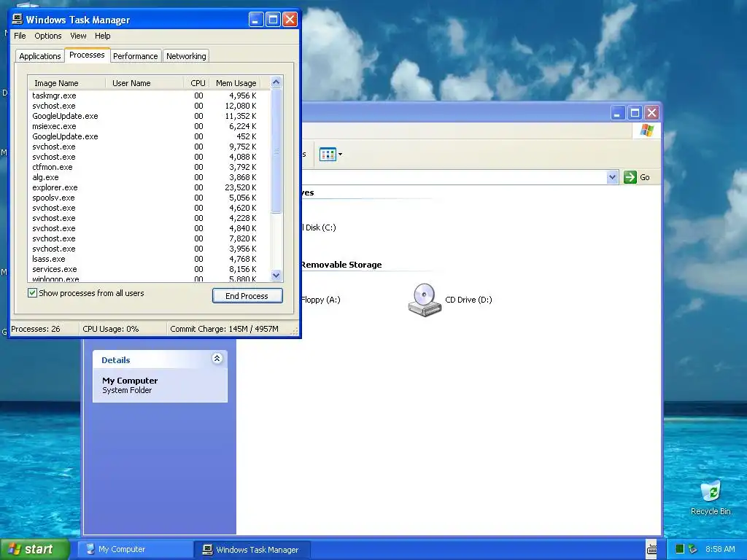
Task: Click the Removable Storage group header
Action: [341, 265]
